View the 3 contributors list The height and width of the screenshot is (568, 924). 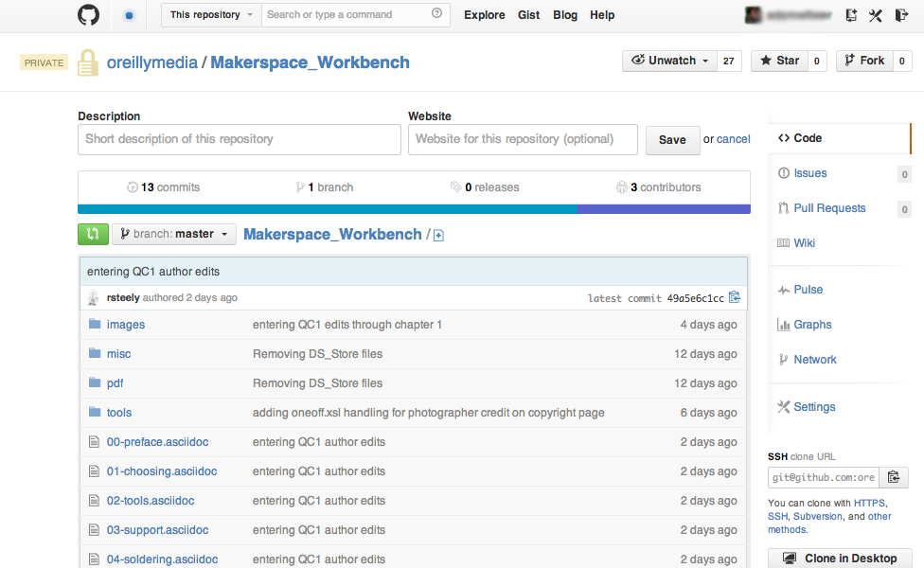click(x=658, y=187)
